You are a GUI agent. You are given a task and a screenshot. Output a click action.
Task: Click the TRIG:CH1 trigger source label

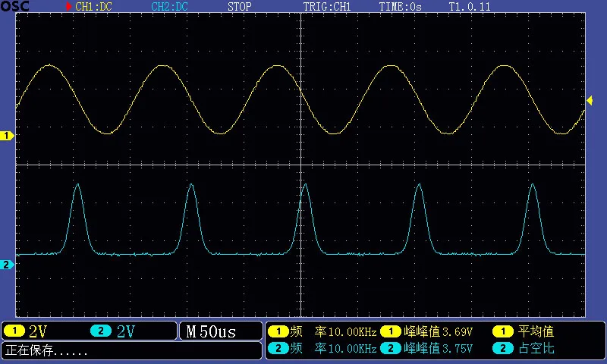pos(327,7)
